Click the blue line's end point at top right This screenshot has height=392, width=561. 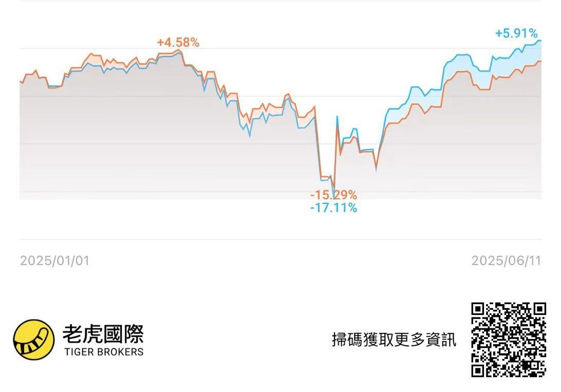click(x=540, y=41)
